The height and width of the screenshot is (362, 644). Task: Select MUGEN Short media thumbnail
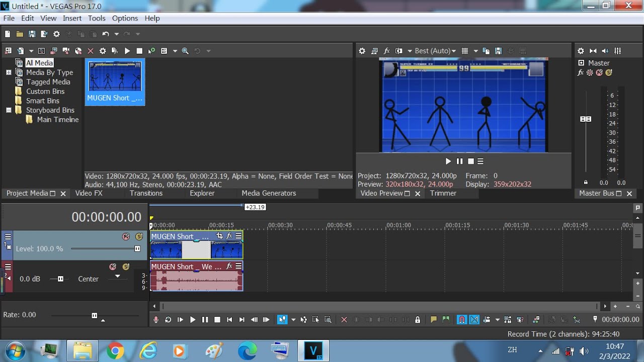pyautogui.click(x=115, y=82)
